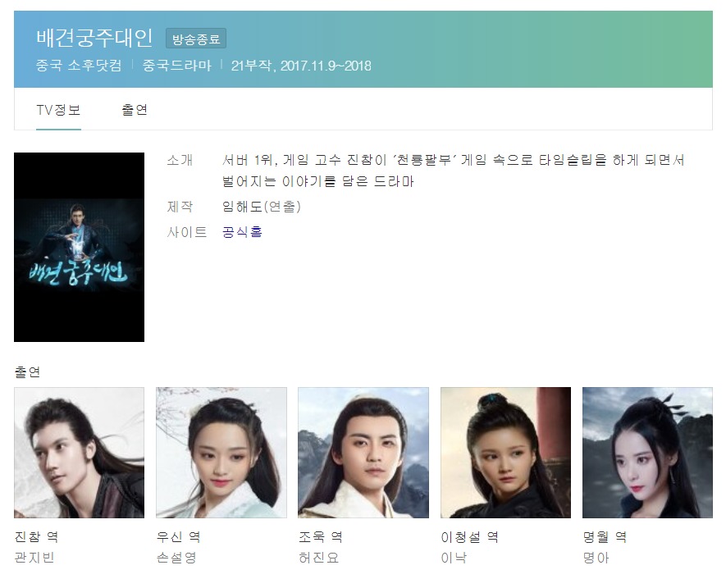Switch to the 출연 tab
The image size is (726, 588).
click(135, 110)
